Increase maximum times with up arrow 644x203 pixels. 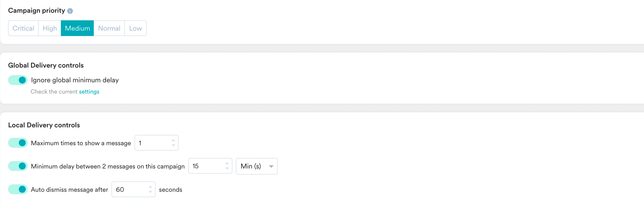(x=173, y=140)
